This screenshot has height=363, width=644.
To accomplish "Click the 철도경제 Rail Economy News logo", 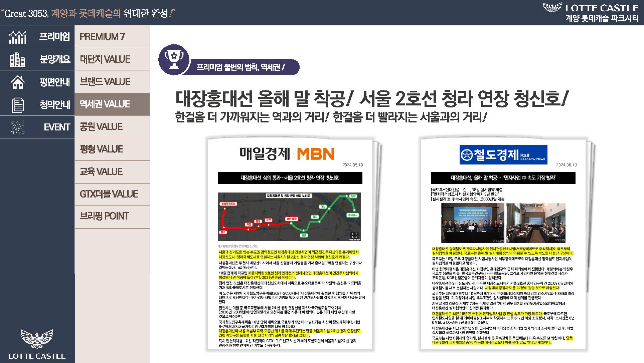I will [x=503, y=155].
